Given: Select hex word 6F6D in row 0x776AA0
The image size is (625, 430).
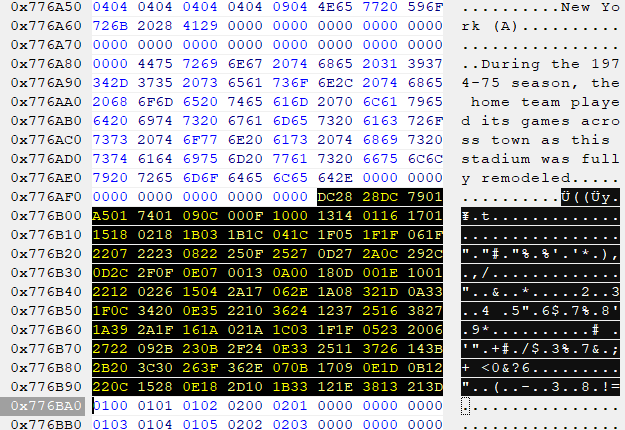Looking at the screenshot, I should coord(155,102).
